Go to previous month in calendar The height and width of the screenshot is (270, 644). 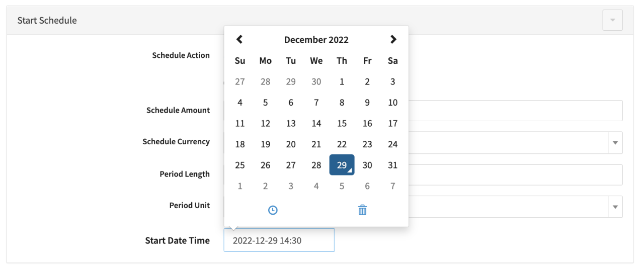239,39
